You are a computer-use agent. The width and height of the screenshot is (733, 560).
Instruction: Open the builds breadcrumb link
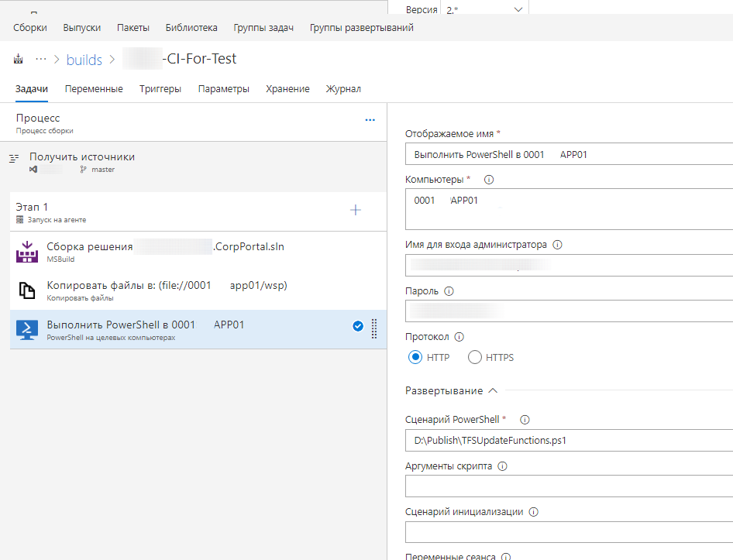[84, 60]
